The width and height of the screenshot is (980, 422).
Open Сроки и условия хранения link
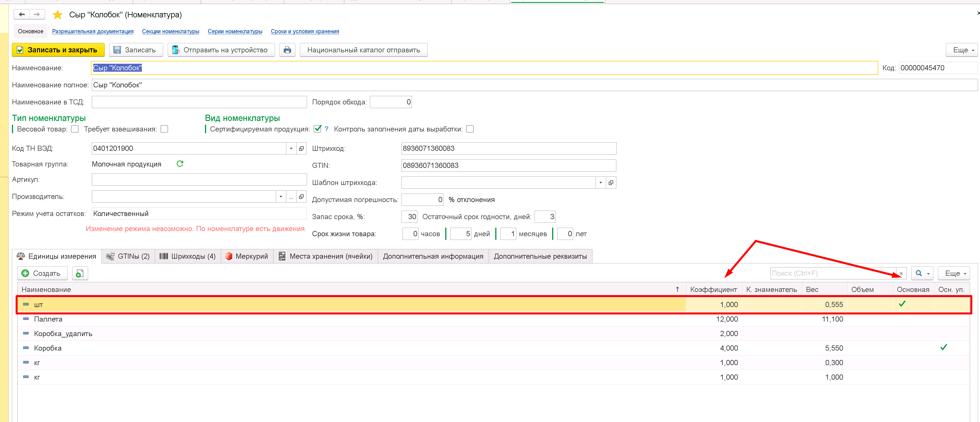[x=305, y=31]
